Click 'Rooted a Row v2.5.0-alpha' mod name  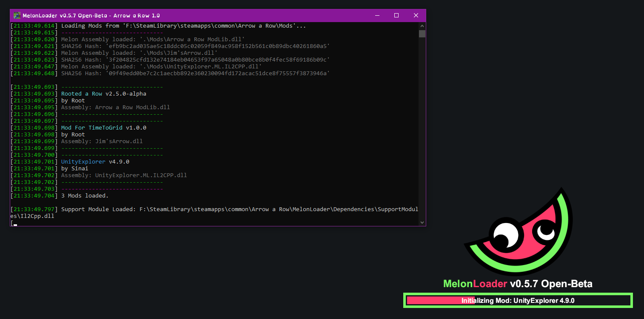coord(104,94)
